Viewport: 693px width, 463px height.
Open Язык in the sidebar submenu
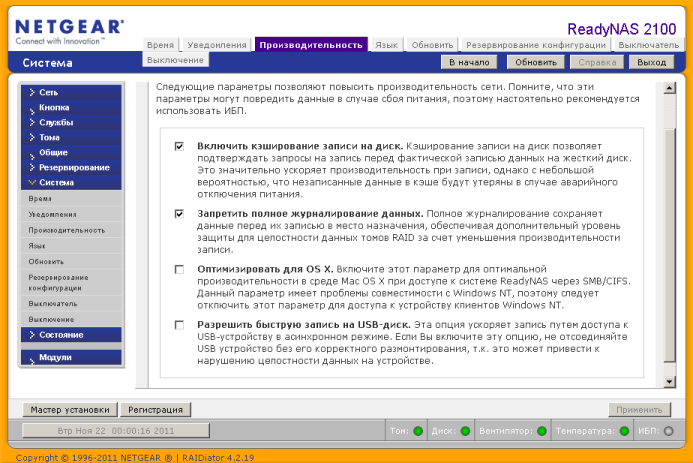pyautogui.click(x=71, y=246)
